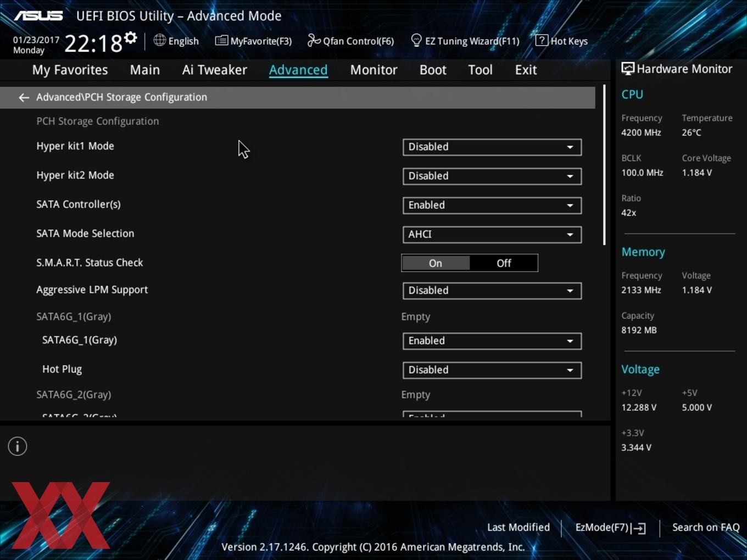Switch to the Main tab
747x560 pixels.
[x=145, y=70]
